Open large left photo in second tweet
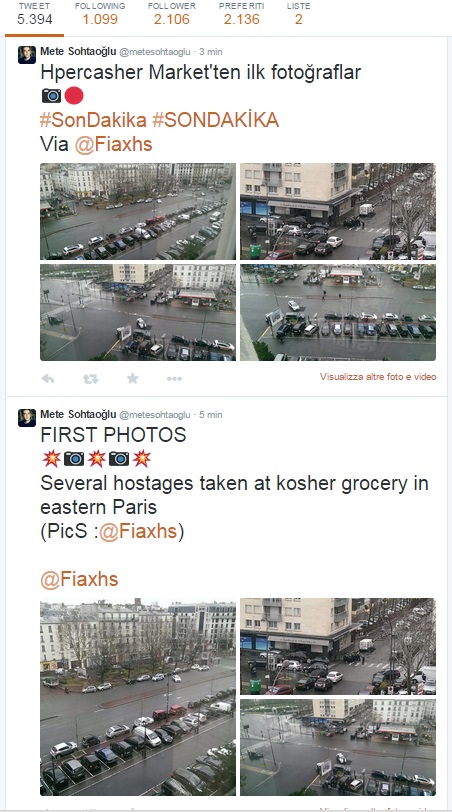This screenshot has width=452, height=812. tap(138, 697)
